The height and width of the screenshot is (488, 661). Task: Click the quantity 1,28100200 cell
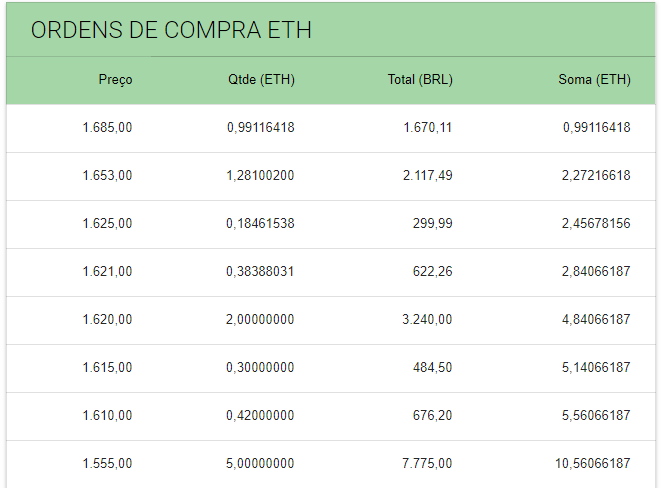(260, 176)
